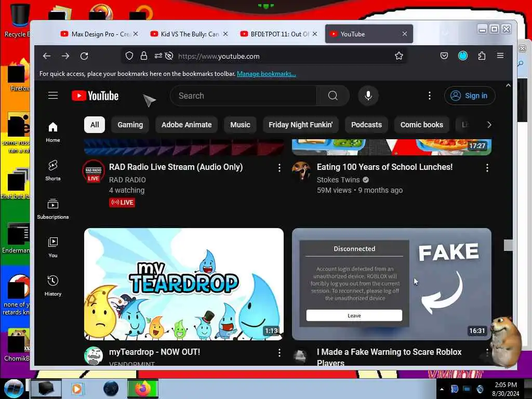
Task: Close the Kid VS The Bully tab
Action: pos(225,34)
